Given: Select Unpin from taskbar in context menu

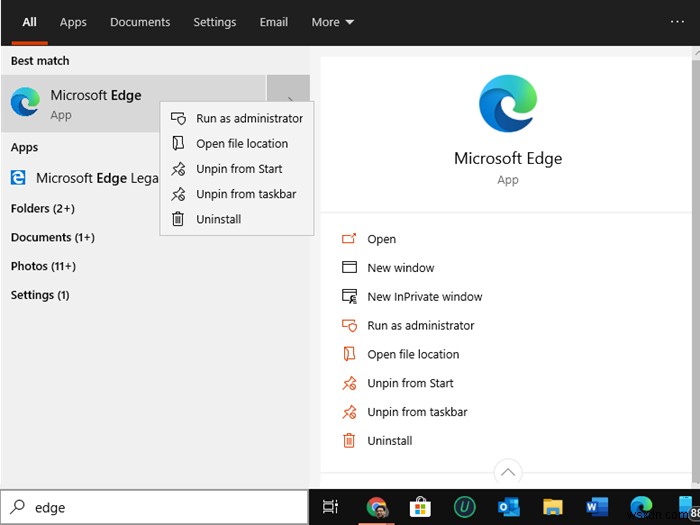Looking at the screenshot, I should 237,194.
